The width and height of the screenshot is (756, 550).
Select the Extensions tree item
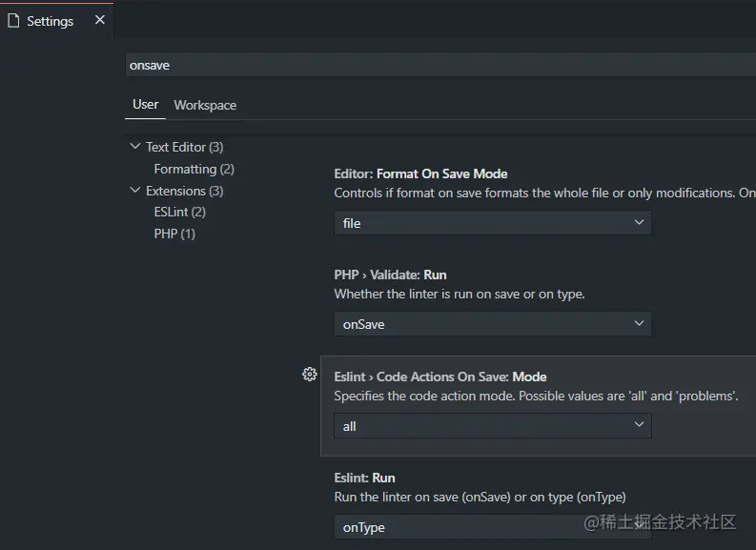pos(184,191)
